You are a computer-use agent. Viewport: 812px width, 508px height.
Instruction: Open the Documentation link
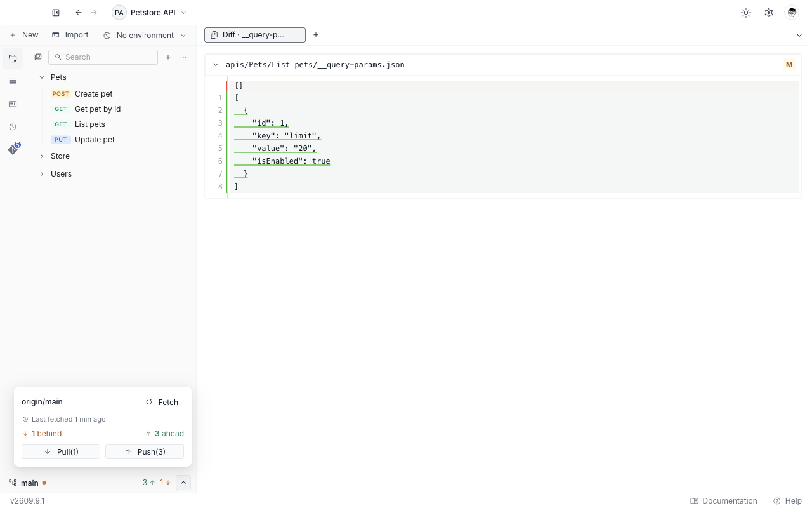click(724, 501)
